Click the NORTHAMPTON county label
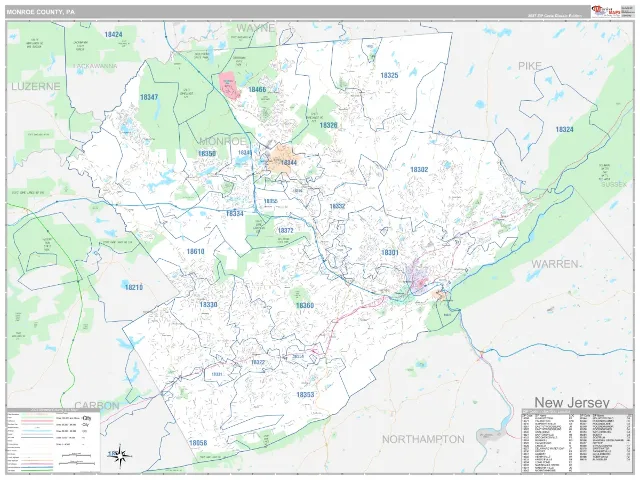 point(423,439)
